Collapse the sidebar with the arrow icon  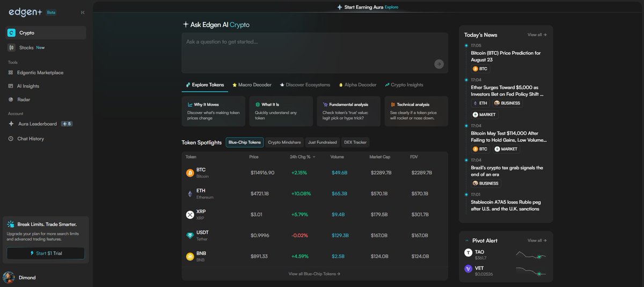pos(83,12)
